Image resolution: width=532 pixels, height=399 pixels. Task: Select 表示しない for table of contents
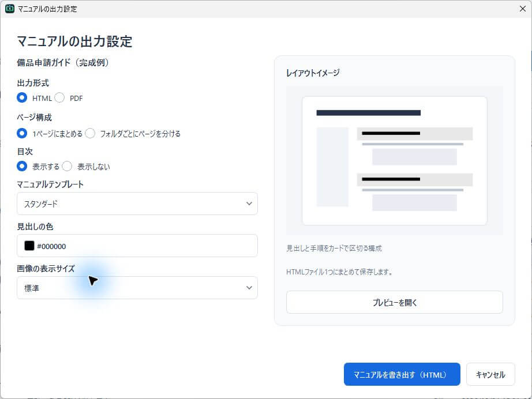click(67, 166)
